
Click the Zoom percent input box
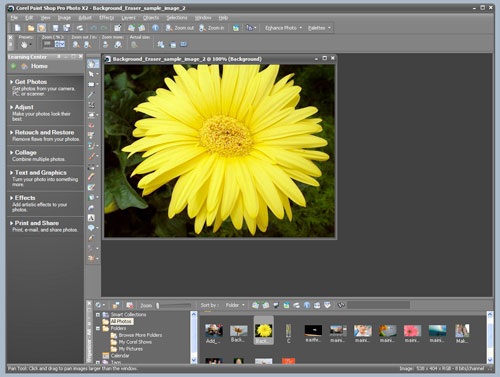[x=48, y=44]
